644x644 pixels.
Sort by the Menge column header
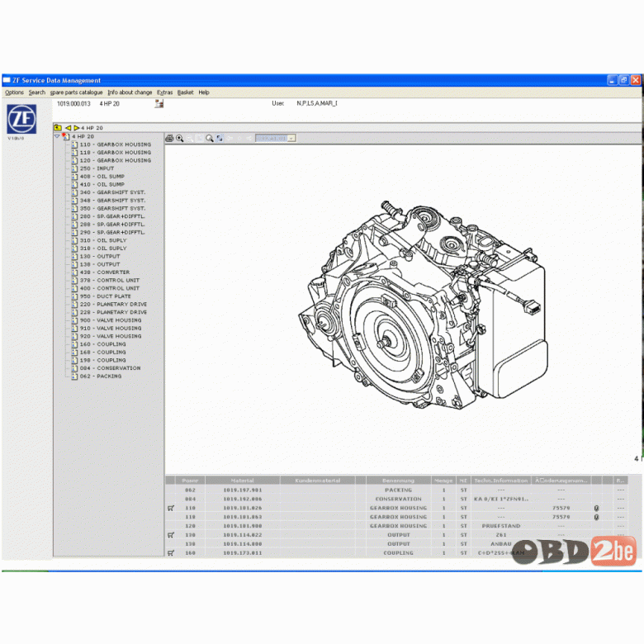click(443, 481)
